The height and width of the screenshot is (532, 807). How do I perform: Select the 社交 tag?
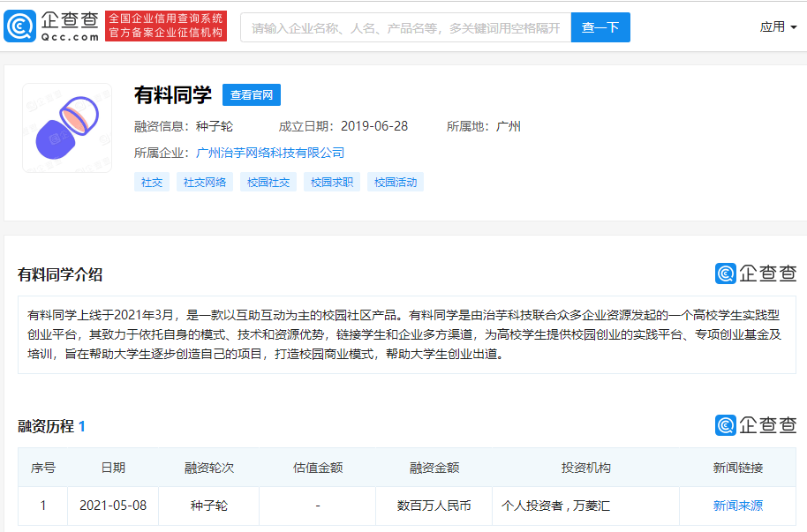[152, 182]
